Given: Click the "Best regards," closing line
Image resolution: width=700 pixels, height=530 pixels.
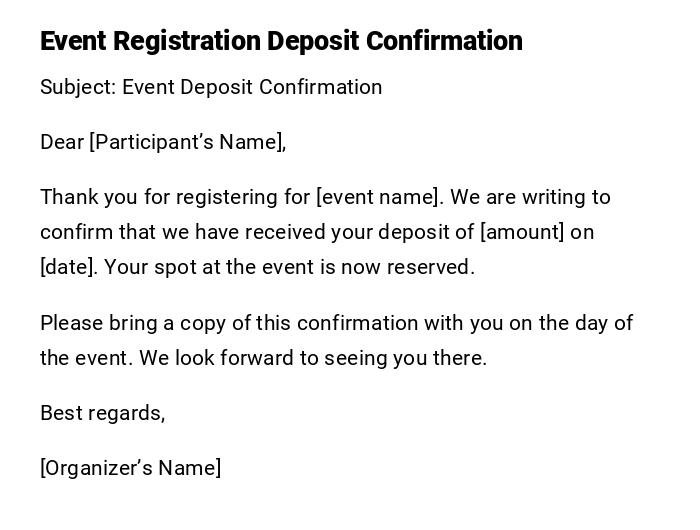Looking at the screenshot, I should coord(102,413).
